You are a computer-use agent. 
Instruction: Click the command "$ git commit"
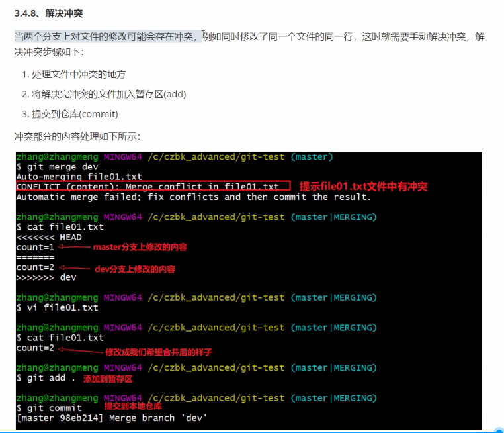point(49,409)
